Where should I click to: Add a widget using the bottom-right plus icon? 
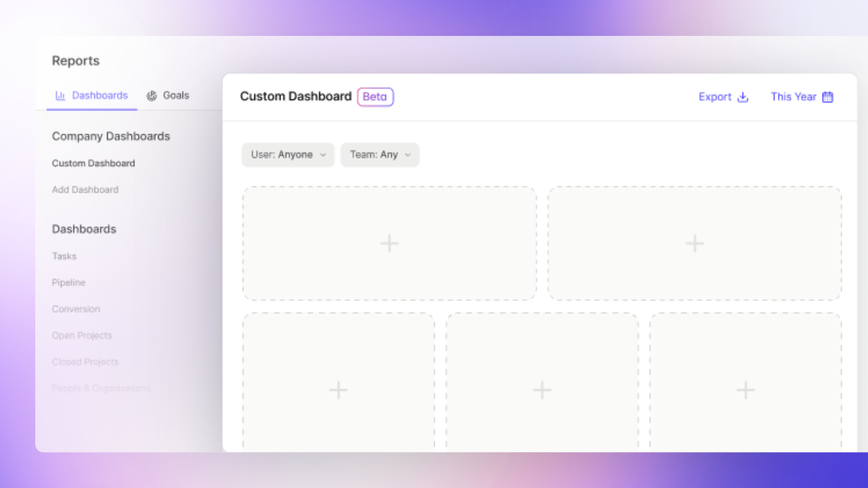(745, 390)
